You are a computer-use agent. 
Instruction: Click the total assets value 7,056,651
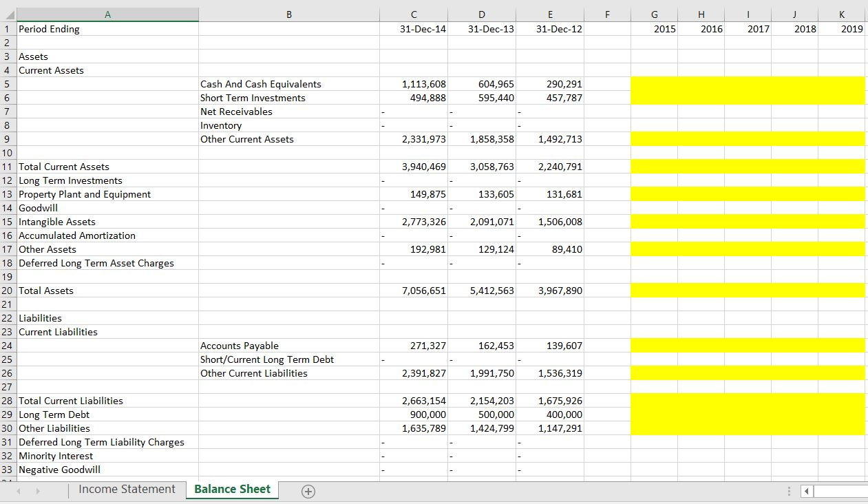coord(414,291)
